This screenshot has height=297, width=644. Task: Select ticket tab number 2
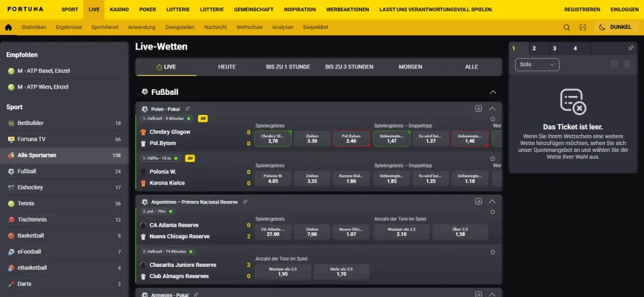click(534, 48)
